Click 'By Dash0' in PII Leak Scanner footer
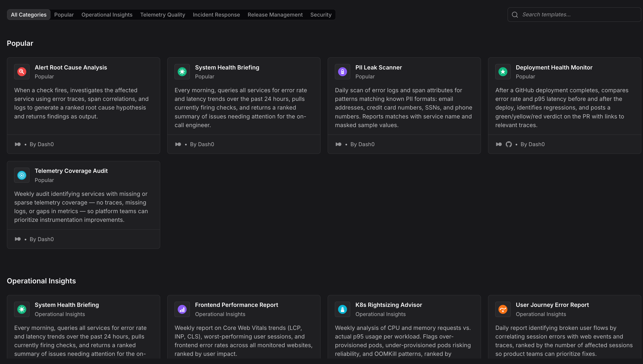 [363, 144]
